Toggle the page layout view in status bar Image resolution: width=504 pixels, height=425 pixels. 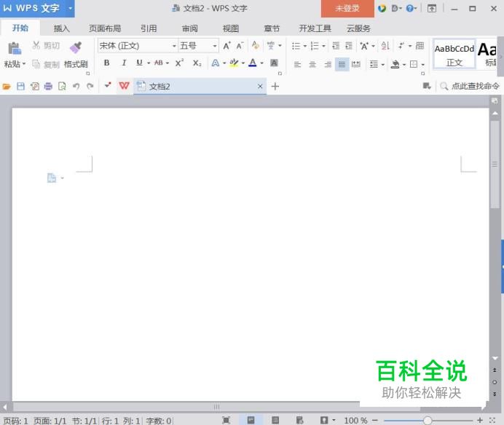point(251,420)
